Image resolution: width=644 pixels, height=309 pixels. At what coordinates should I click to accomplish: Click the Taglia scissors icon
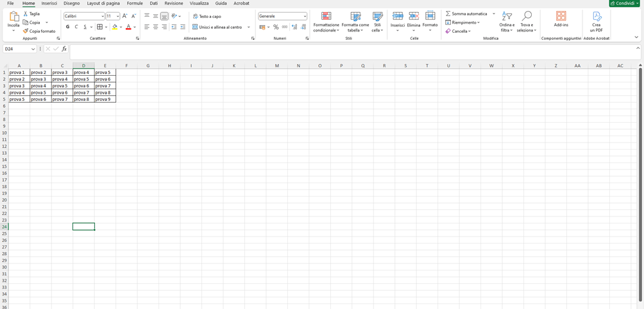point(25,13)
